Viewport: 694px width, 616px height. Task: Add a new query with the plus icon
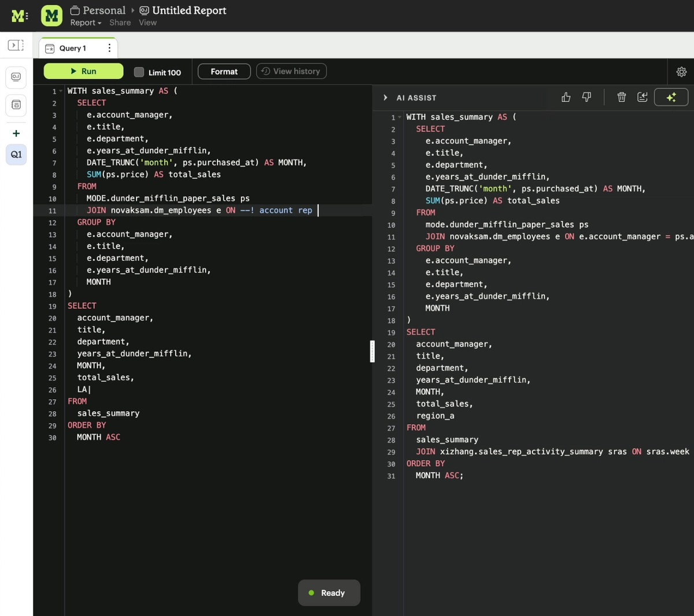pyautogui.click(x=16, y=132)
